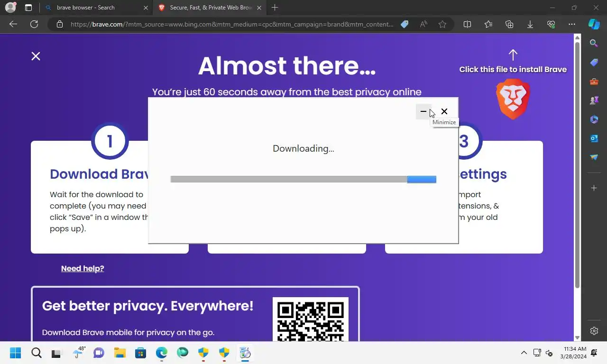Screen dimensions: 607x364
Task: Open sidebar Shopping tag
Action: point(594,63)
